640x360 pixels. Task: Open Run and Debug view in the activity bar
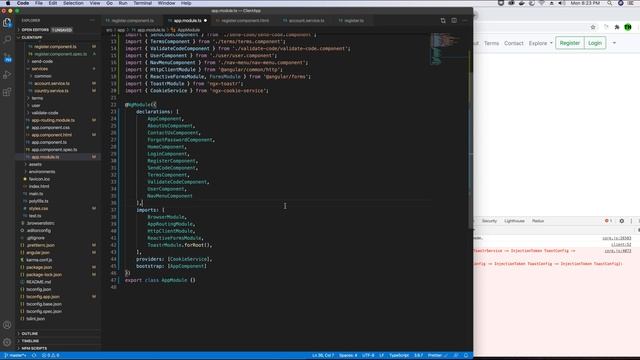point(7,75)
